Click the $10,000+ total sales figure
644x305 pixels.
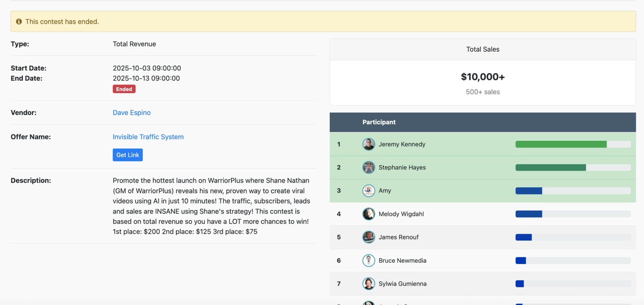pyautogui.click(x=482, y=77)
